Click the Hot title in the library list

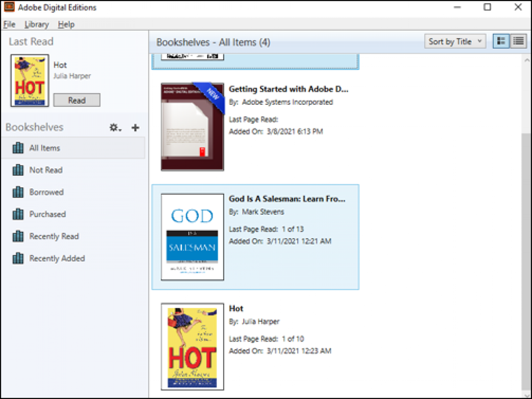click(x=236, y=308)
